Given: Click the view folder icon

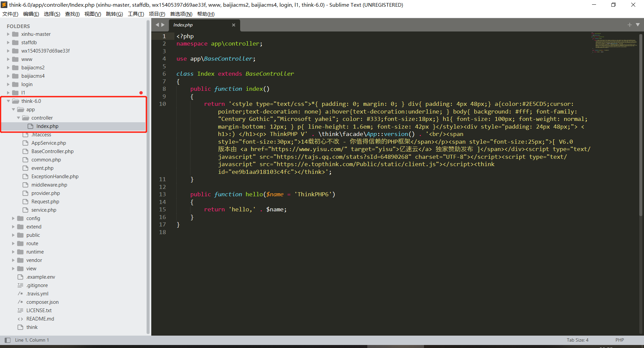Looking at the screenshot, I should [20, 269].
